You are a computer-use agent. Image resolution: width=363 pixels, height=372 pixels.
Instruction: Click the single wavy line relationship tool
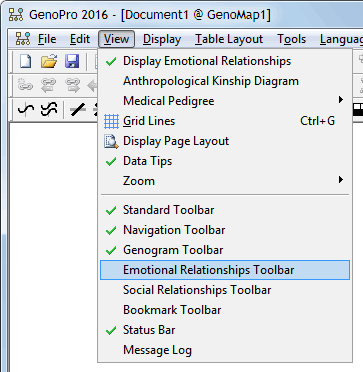[26, 109]
